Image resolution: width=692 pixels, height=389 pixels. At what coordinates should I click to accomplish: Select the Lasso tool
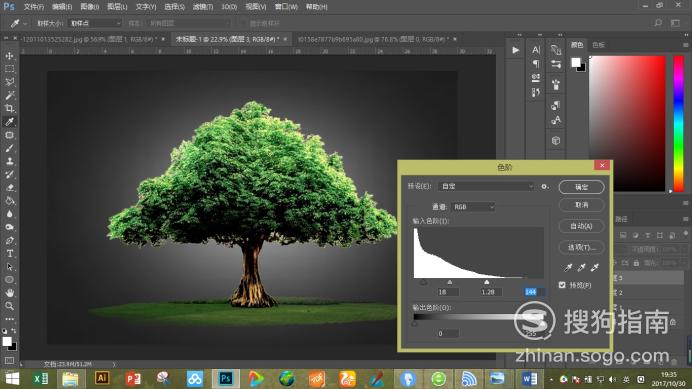tap(9, 82)
